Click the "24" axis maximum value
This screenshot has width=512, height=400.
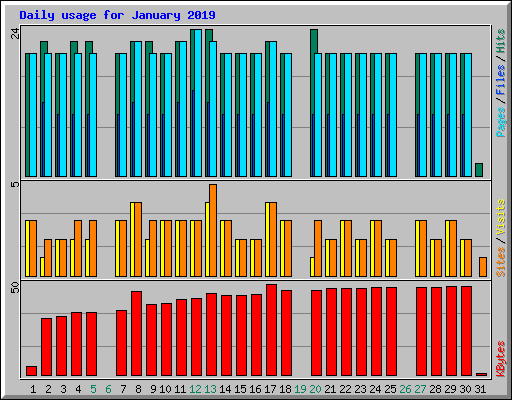point(15,33)
